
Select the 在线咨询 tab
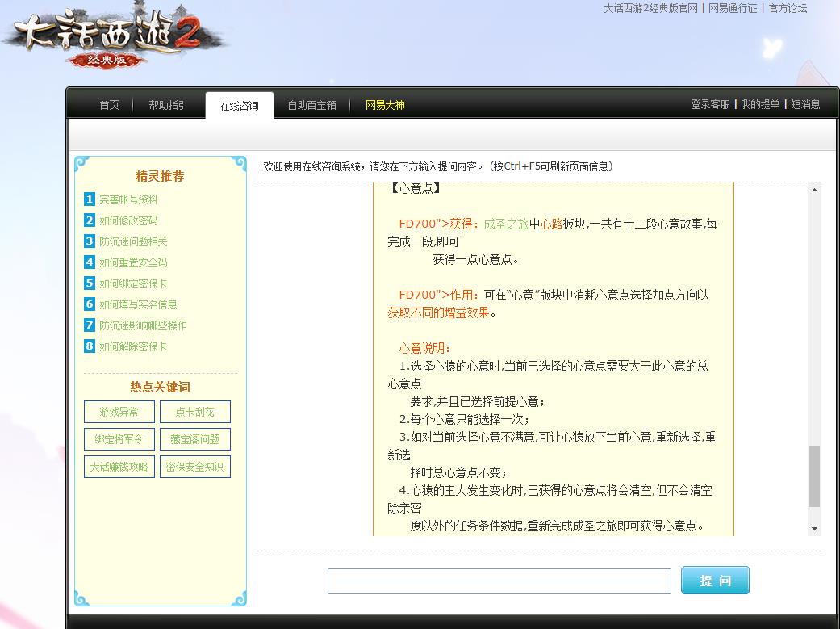(x=239, y=106)
